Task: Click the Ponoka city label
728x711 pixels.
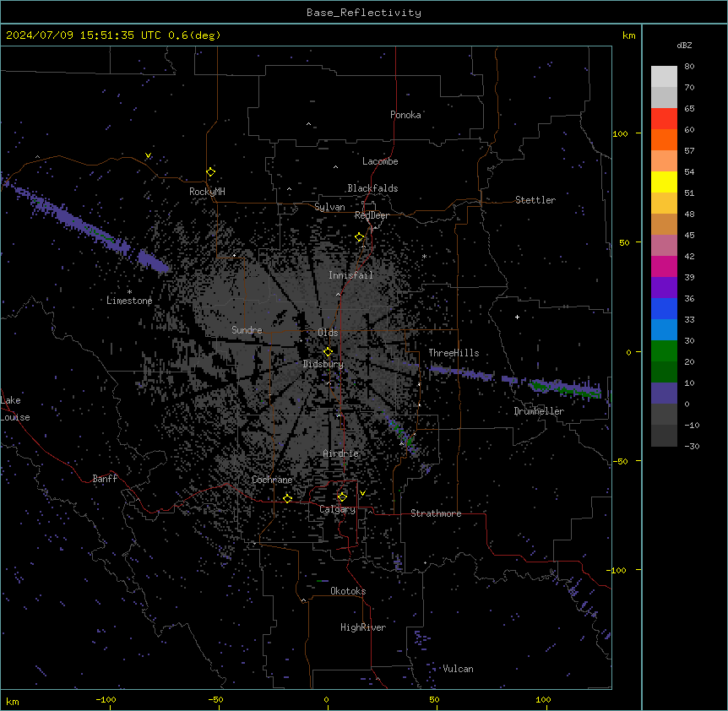Action: [x=405, y=115]
